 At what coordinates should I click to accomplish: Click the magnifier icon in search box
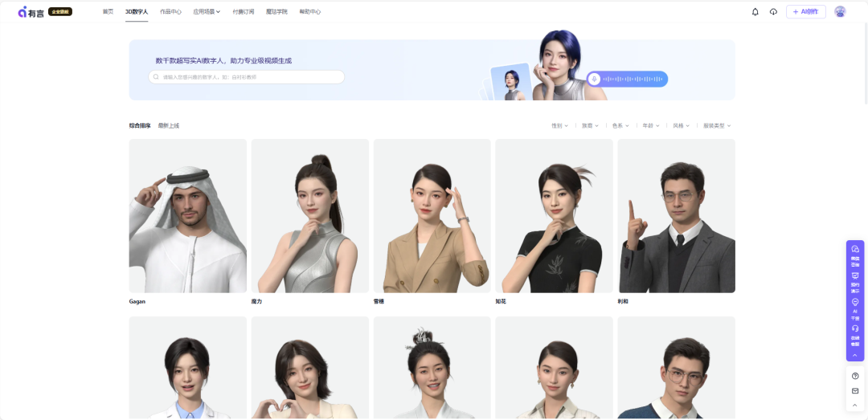(x=156, y=77)
